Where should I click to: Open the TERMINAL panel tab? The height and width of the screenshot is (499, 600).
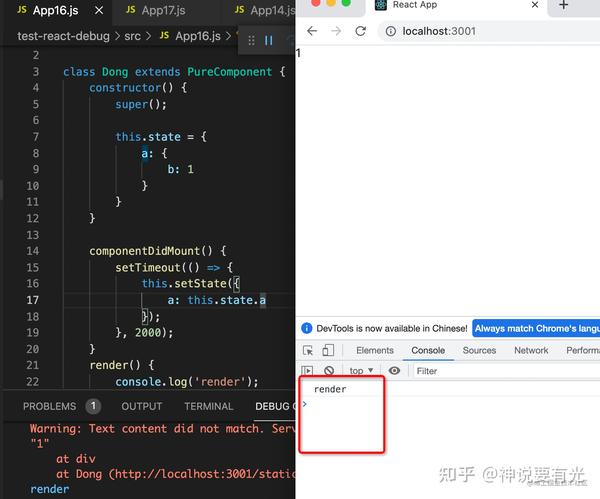(209, 406)
